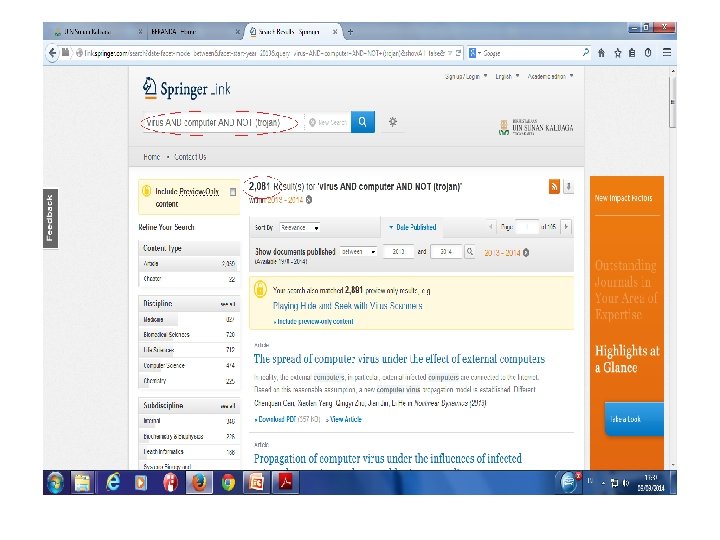Screen dimensions: 720x540
Task: Open the Academic edition dropdown
Action: (550, 76)
